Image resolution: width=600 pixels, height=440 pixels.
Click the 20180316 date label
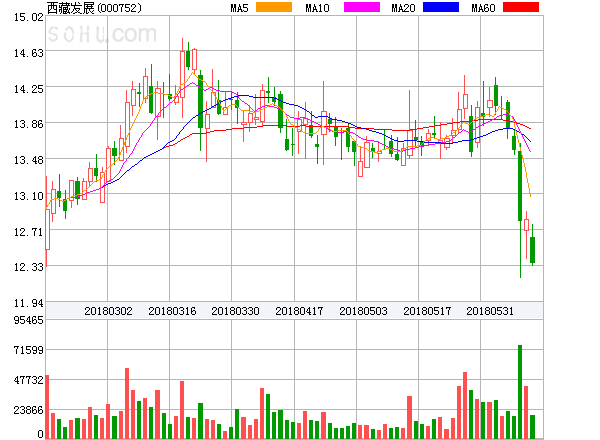point(172,311)
